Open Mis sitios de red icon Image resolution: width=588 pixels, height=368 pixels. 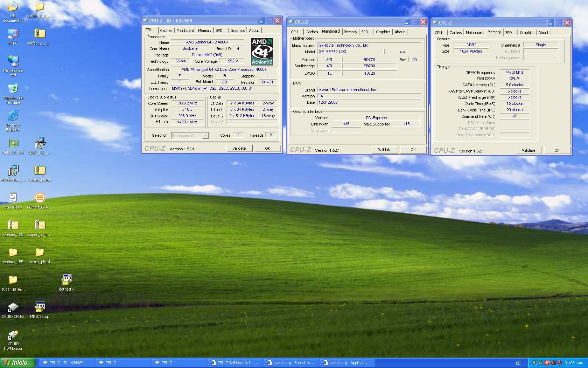pyautogui.click(x=13, y=66)
